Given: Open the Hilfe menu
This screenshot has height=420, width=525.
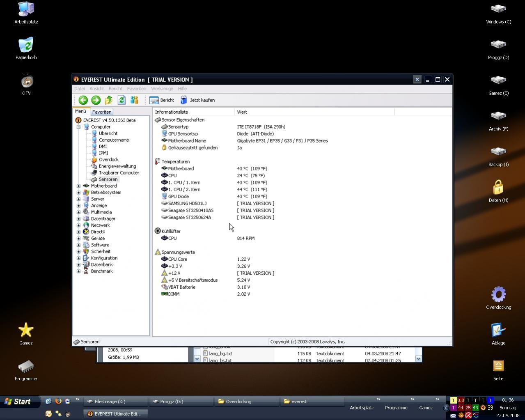Looking at the screenshot, I should tap(182, 89).
